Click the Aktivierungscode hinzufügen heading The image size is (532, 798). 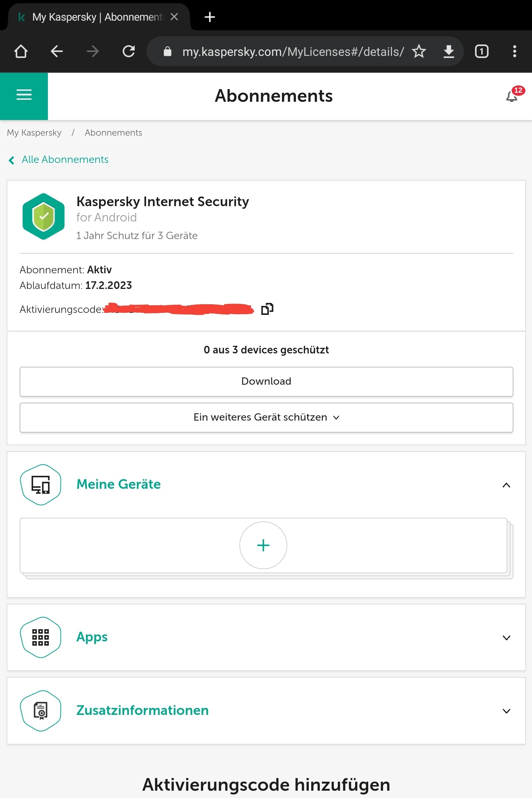coord(266,784)
